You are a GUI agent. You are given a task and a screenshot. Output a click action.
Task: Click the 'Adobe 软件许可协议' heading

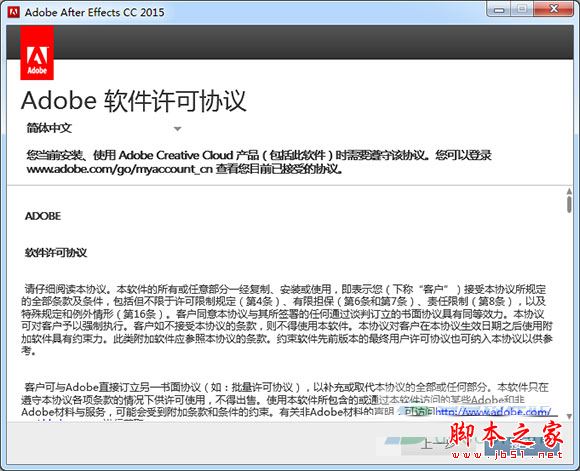coord(134,101)
